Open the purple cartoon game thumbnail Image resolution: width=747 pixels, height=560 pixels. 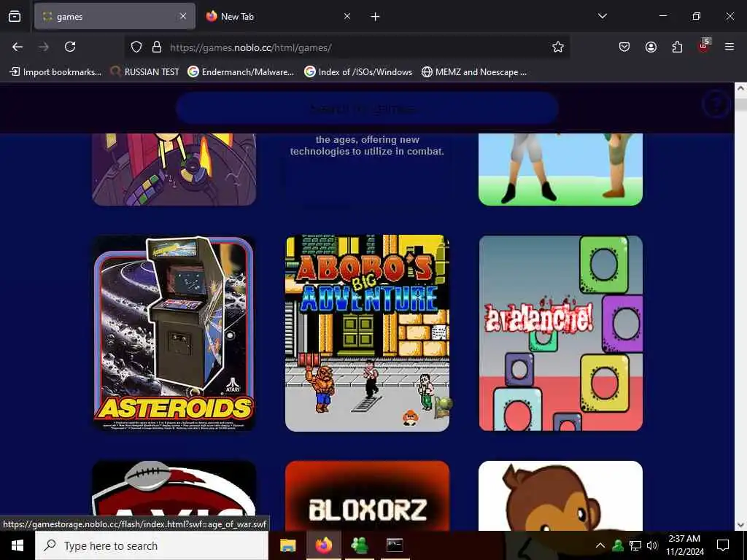point(174,169)
